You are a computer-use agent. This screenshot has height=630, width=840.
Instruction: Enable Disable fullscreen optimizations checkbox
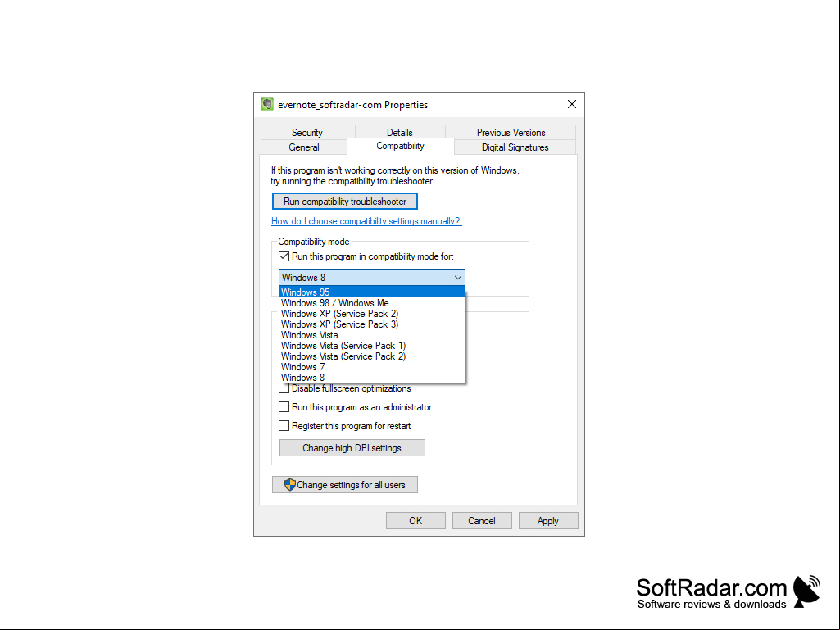pyautogui.click(x=284, y=388)
